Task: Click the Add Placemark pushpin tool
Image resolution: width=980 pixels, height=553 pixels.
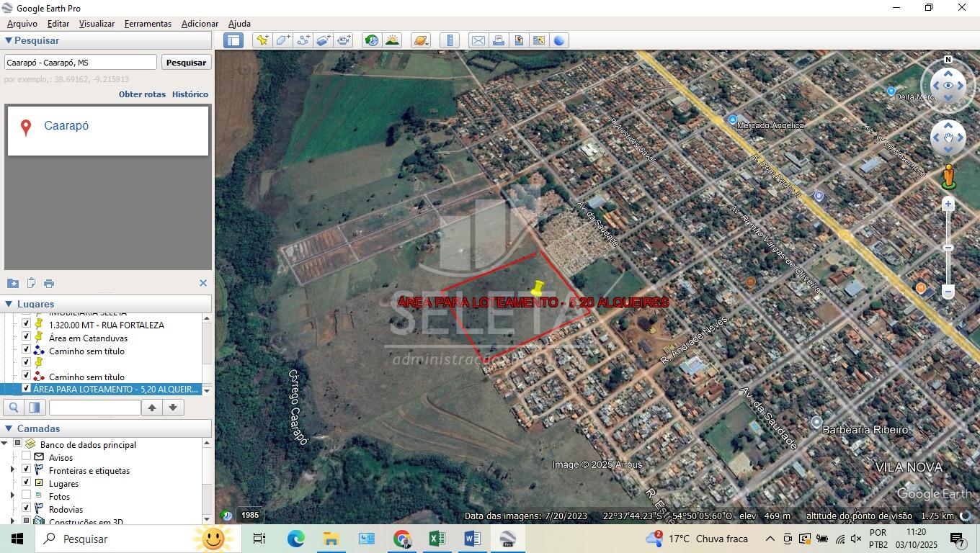Action: [x=262, y=40]
